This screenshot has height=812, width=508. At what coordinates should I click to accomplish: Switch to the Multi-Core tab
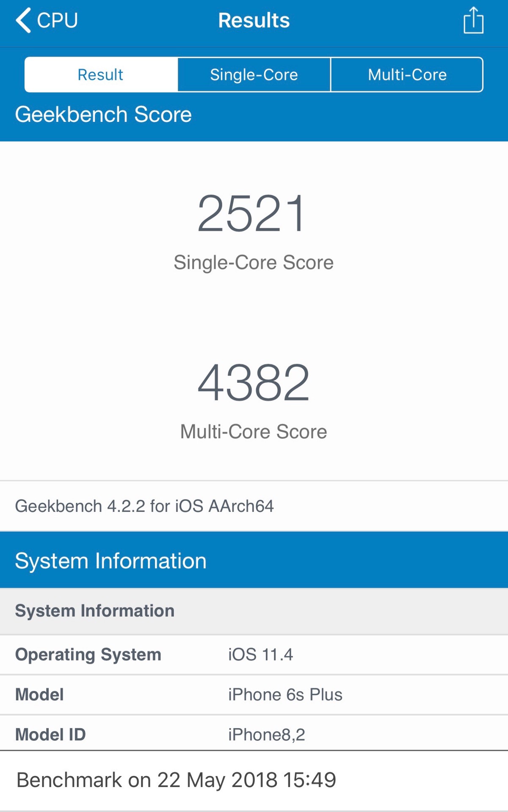tap(407, 75)
